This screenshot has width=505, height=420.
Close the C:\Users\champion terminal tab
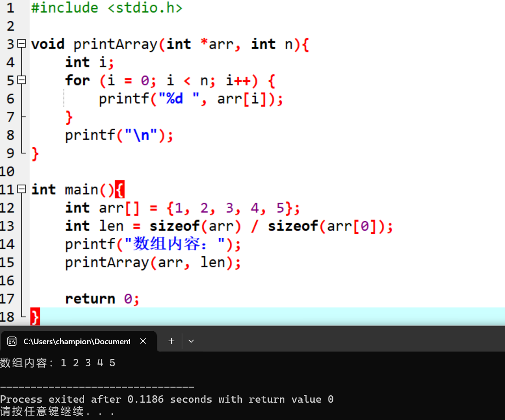coord(143,341)
